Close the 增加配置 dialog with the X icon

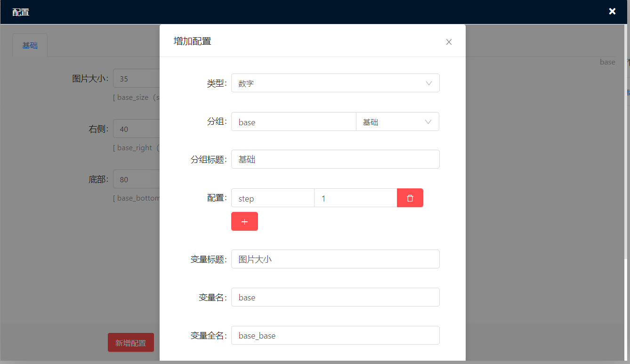click(449, 42)
